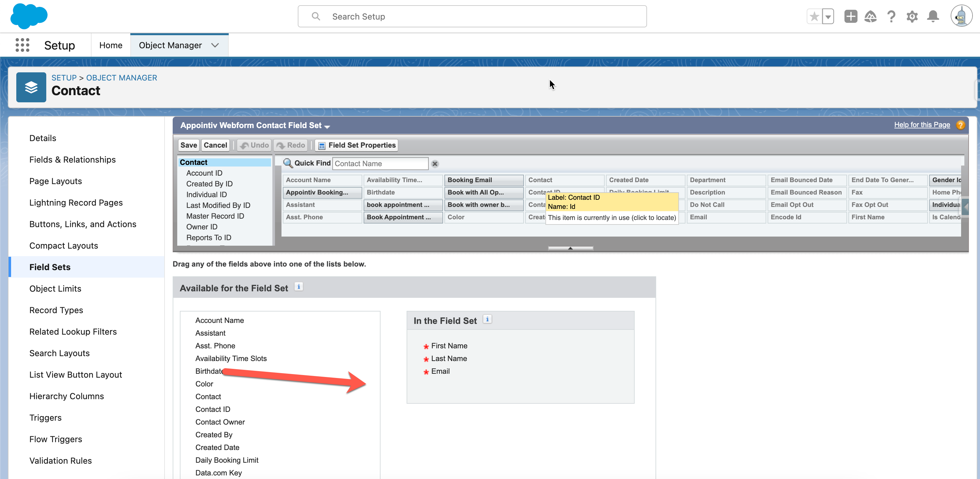Select Created By ID in palette tree
The width and height of the screenshot is (980, 479).
[x=209, y=184]
